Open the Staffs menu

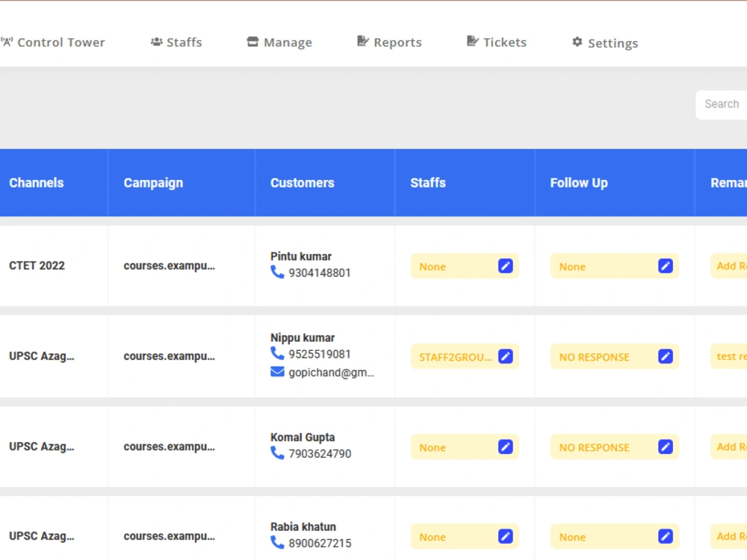tap(176, 43)
